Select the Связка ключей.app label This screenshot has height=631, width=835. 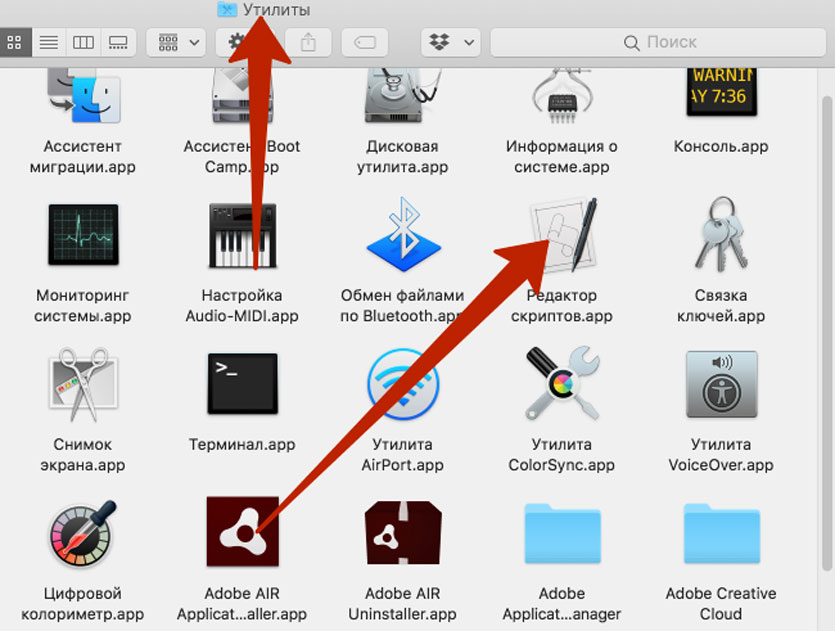(721, 306)
